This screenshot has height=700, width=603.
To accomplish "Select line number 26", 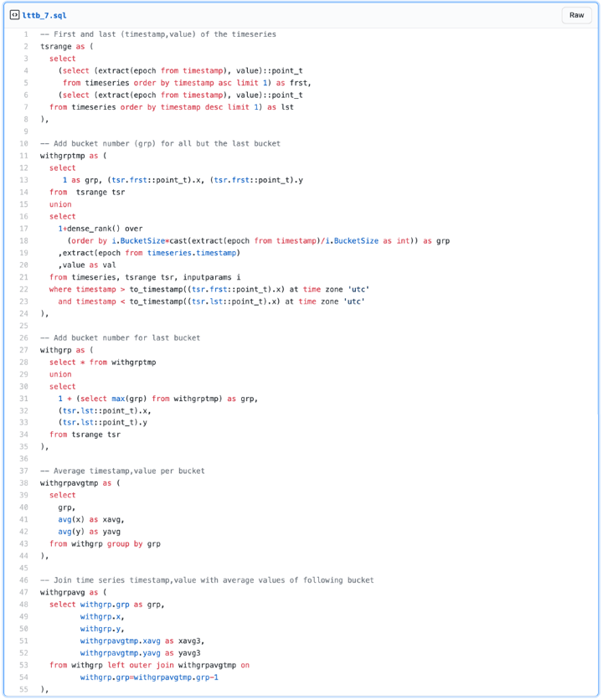I will pyautogui.click(x=23, y=338).
